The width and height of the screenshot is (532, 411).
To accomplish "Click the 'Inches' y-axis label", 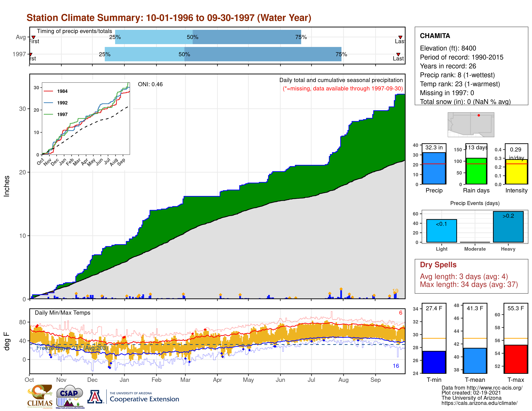I will coord(7,186).
